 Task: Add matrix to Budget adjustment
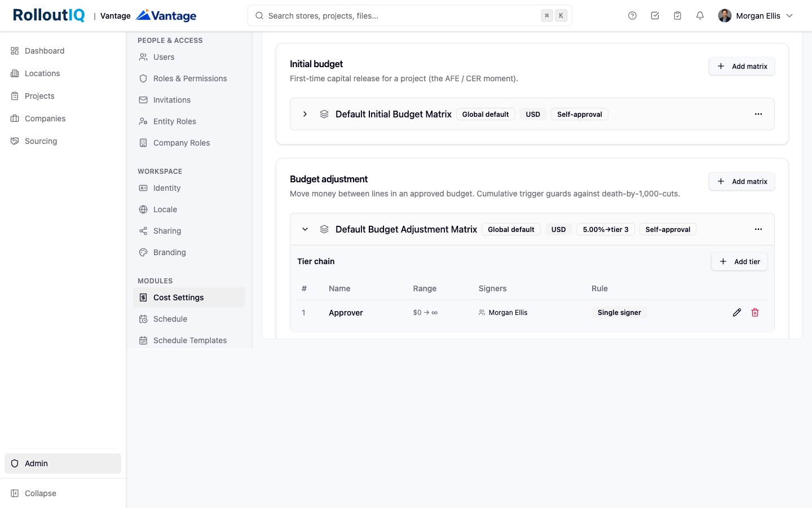(x=742, y=181)
